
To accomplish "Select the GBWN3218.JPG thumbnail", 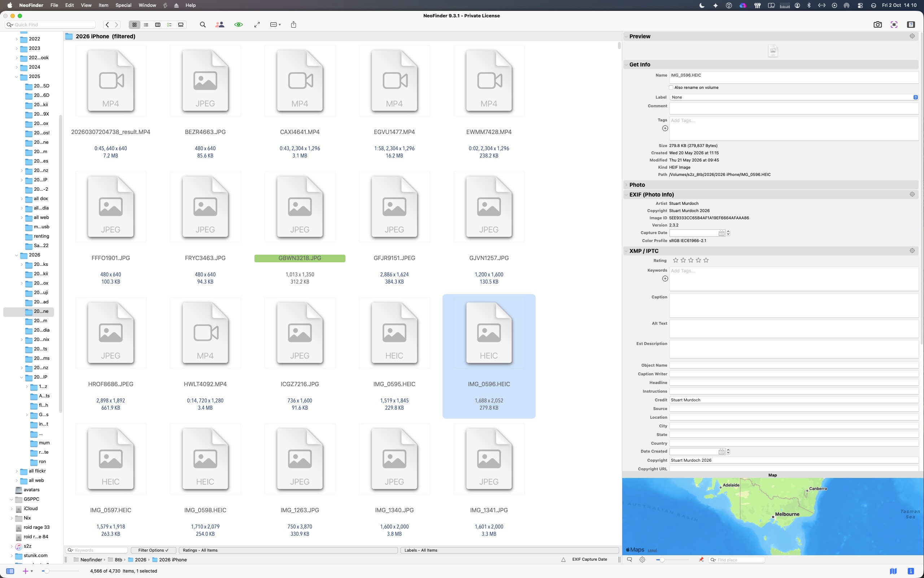I will (x=300, y=207).
